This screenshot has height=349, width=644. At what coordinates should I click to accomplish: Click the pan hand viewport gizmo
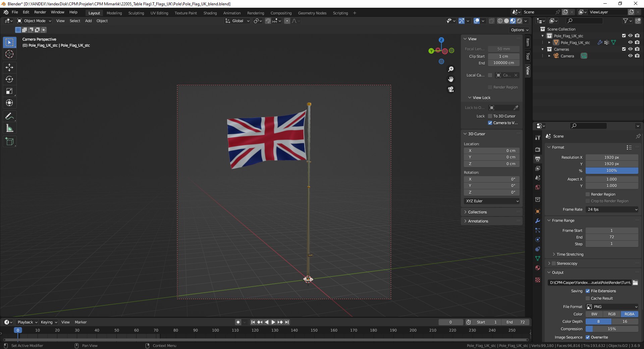pyautogui.click(x=451, y=79)
